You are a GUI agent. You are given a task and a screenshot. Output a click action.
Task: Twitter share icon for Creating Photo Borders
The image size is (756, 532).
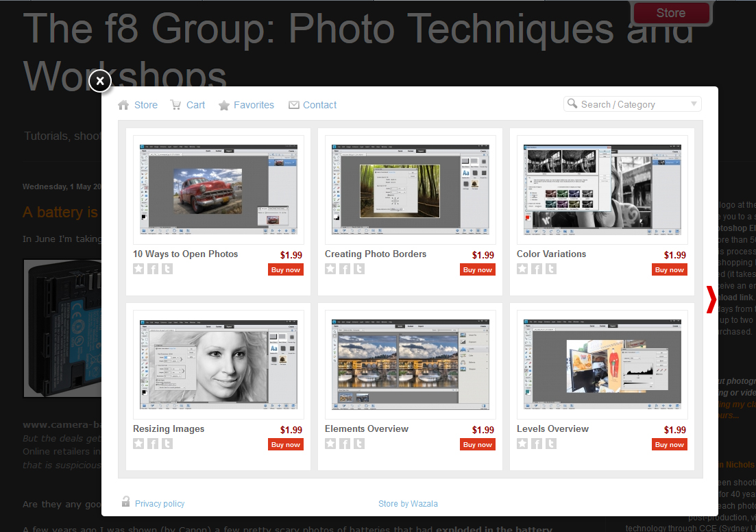[x=359, y=269]
